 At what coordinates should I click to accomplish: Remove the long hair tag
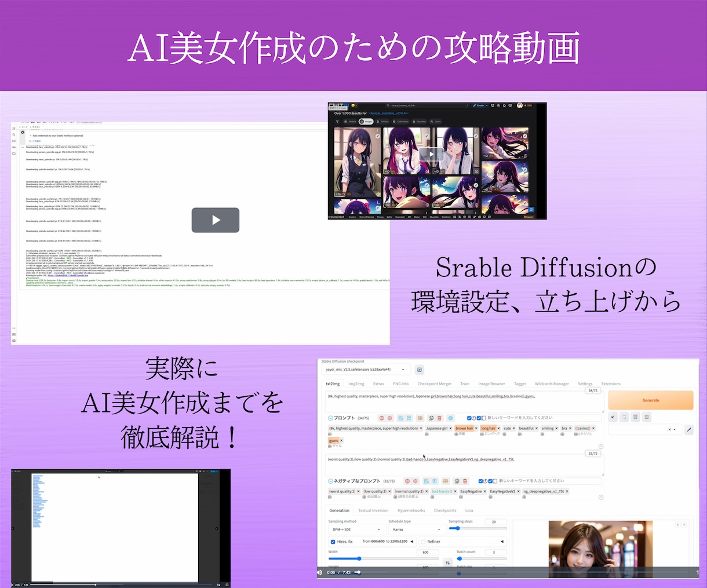point(499,428)
